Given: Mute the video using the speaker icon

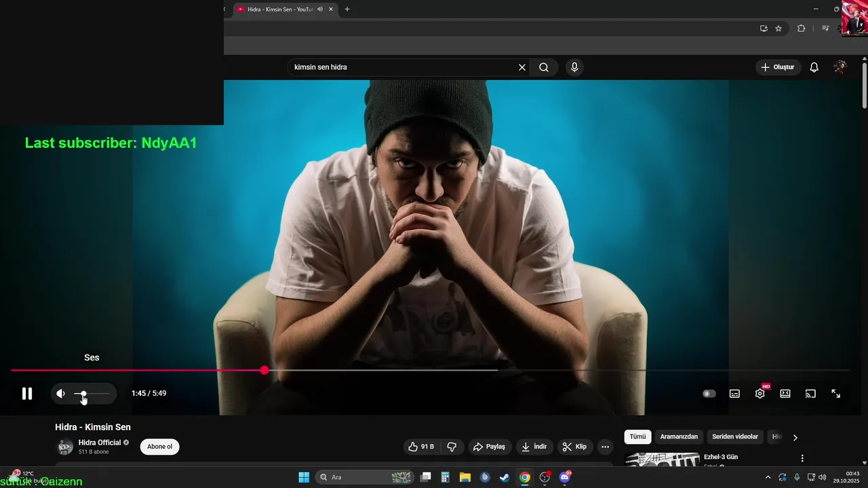Looking at the screenshot, I should [61, 394].
